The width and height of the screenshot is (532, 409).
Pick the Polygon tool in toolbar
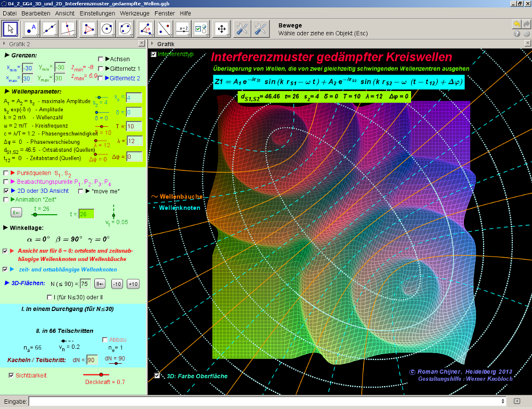pyautogui.click(x=88, y=29)
